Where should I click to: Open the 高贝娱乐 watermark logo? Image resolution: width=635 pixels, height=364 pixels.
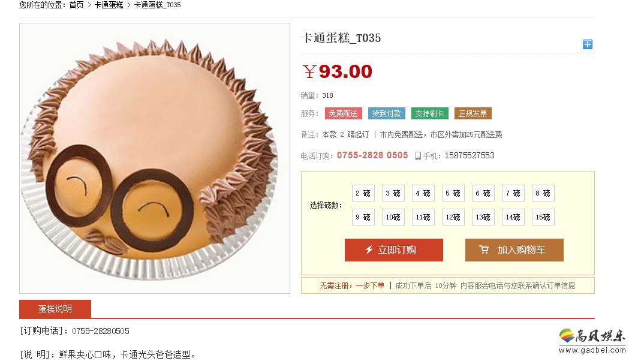tap(592, 341)
